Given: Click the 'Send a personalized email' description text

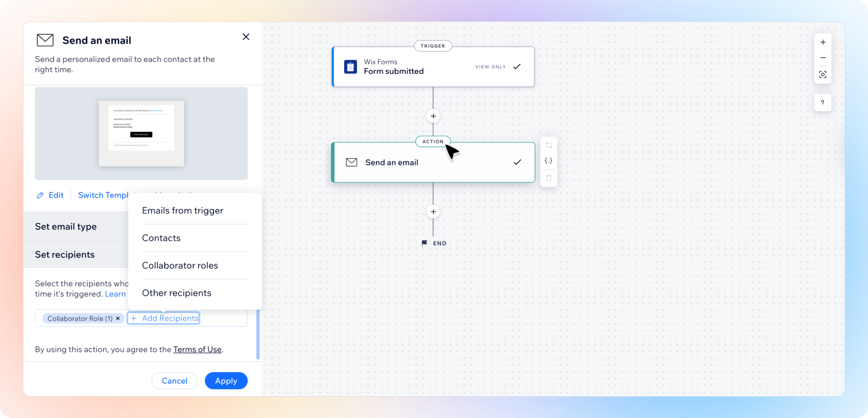Looking at the screenshot, I should click(x=125, y=64).
